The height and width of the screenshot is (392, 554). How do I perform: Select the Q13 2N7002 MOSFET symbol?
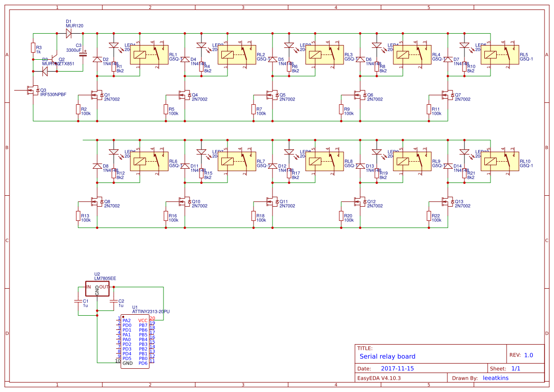pyautogui.click(x=447, y=202)
